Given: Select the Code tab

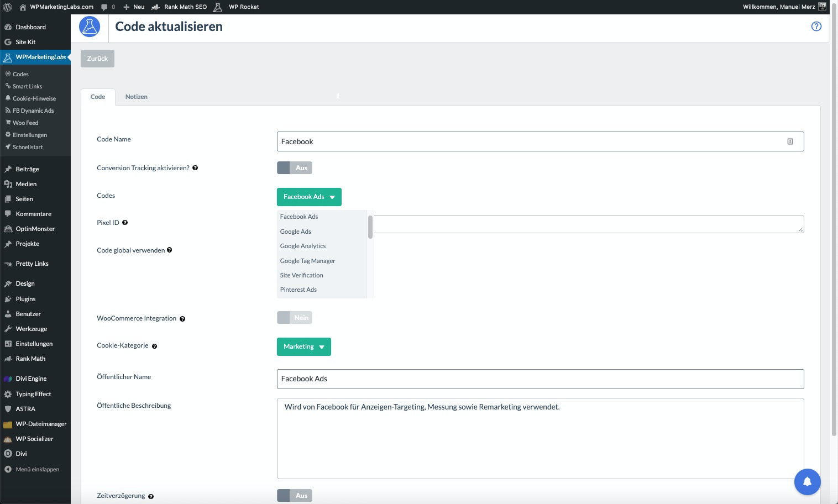Looking at the screenshot, I should pyautogui.click(x=98, y=97).
